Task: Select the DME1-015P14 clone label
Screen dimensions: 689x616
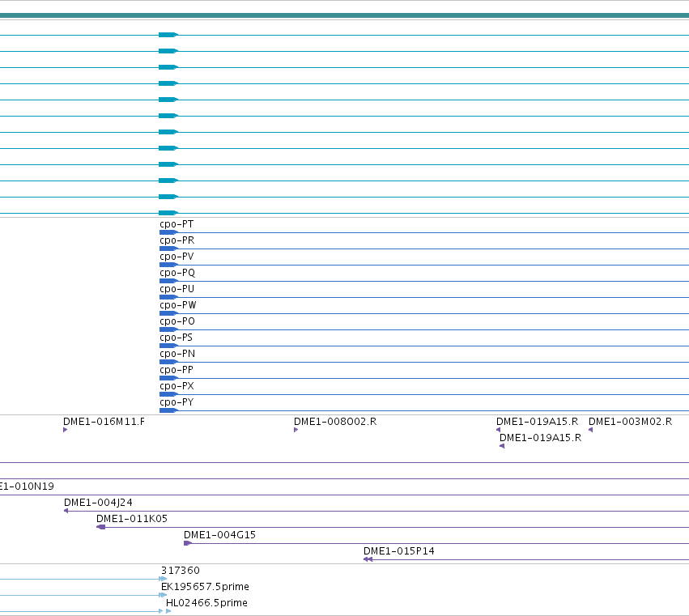Action: pyautogui.click(x=399, y=551)
